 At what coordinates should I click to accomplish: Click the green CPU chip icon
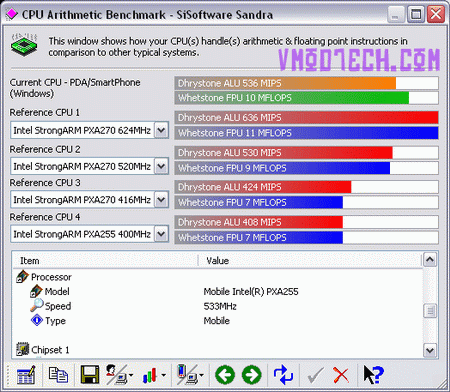pyautogui.click(x=24, y=45)
